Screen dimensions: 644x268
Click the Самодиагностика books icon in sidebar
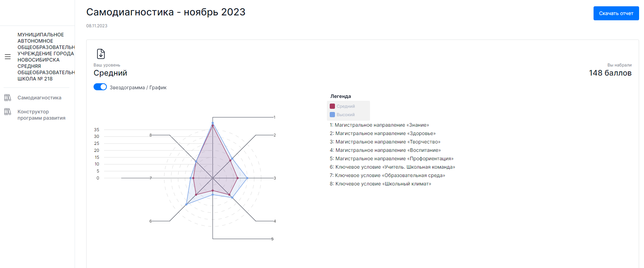pyautogui.click(x=8, y=98)
